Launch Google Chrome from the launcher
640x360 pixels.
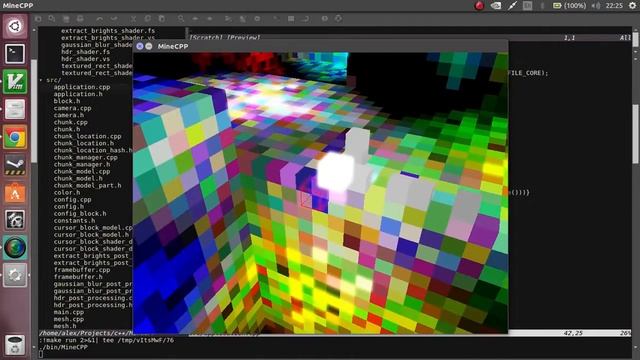15,137
